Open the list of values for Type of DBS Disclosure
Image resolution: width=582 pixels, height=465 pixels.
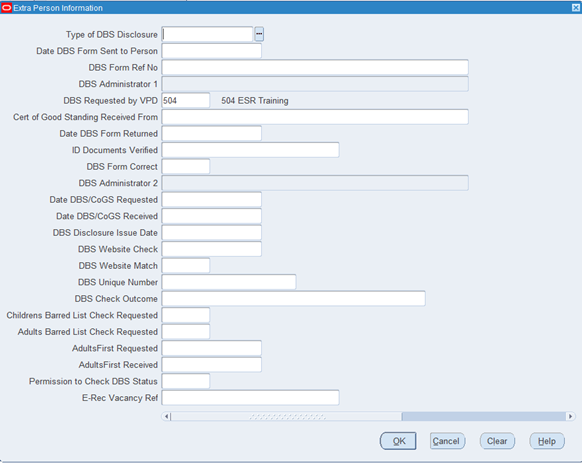pyautogui.click(x=259, y=34)
